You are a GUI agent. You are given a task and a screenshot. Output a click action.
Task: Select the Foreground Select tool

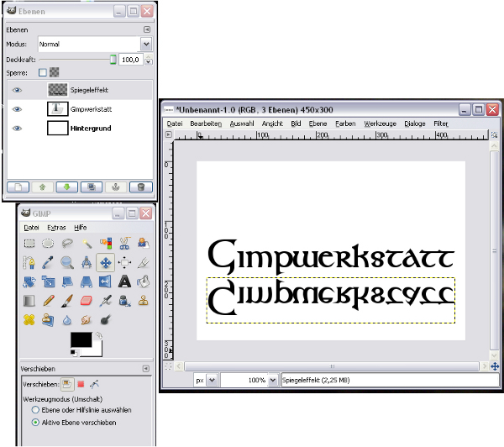click(144, 243)
